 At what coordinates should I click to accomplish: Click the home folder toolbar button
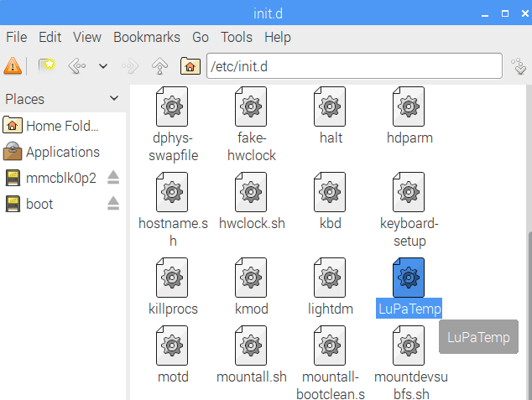tap(190, 65)
